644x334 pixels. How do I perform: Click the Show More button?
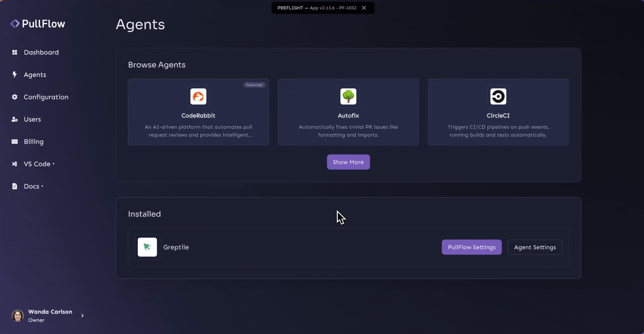coord(348,162)
